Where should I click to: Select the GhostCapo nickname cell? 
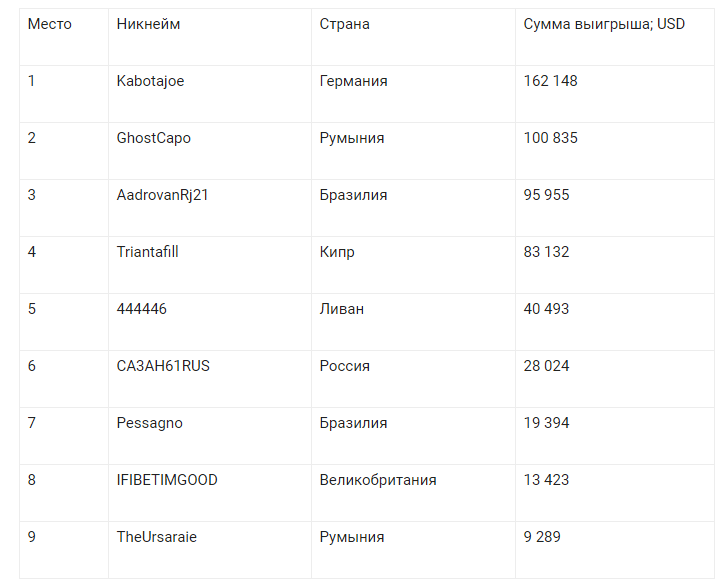(153, 138)
